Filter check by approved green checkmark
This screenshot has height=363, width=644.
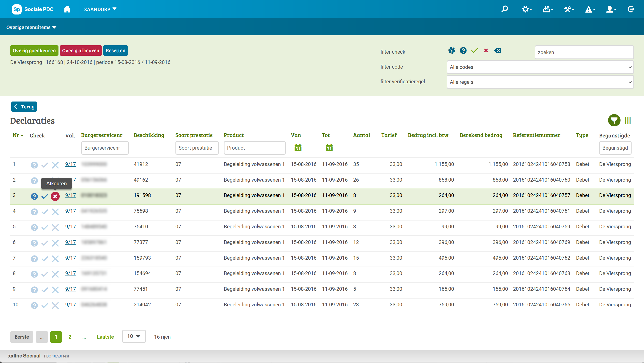click(x=475, y=51)
